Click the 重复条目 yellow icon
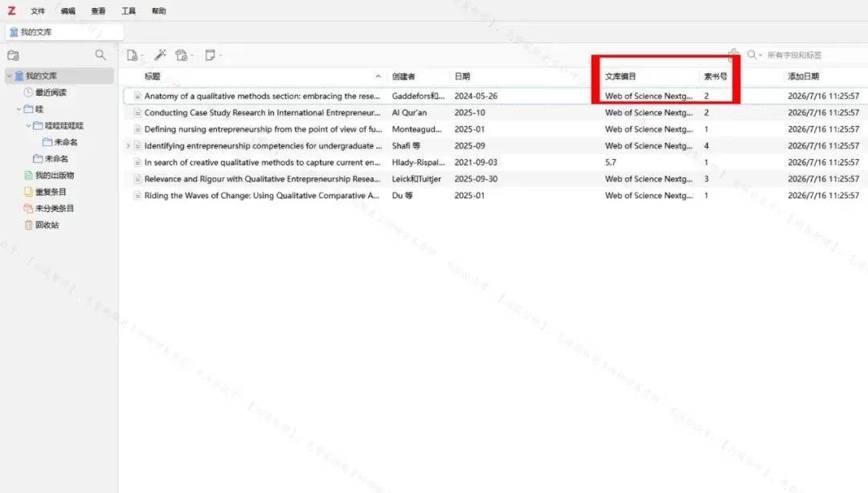Image resolution: width=868 pixels, height=493 pixels. pos(28,192)
